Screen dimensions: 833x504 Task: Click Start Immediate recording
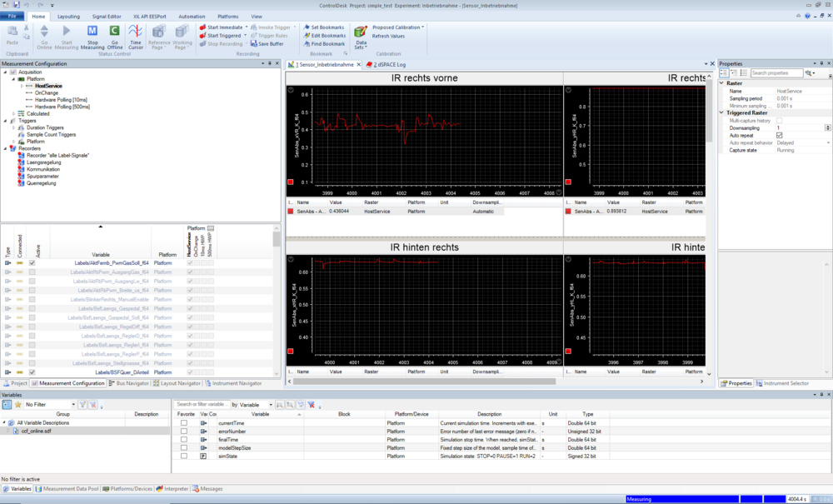tap(222, 27)
